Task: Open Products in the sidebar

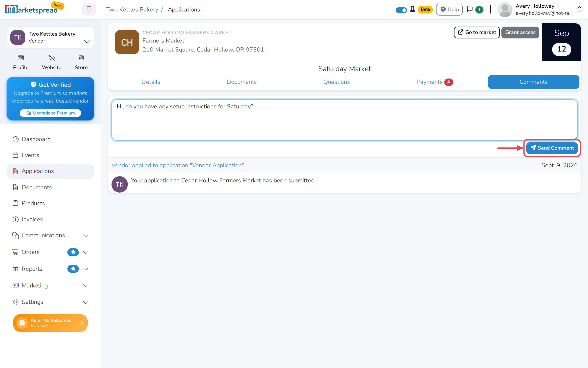Action: [50, 203]
